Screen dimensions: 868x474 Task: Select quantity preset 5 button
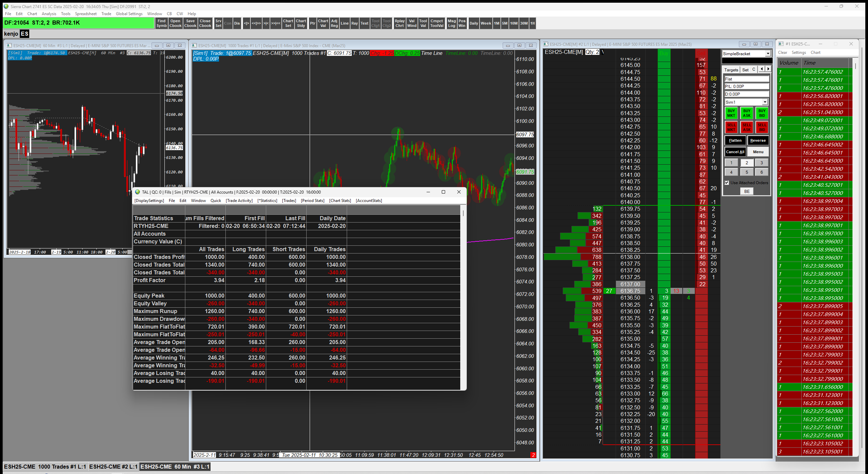[746, 172]
